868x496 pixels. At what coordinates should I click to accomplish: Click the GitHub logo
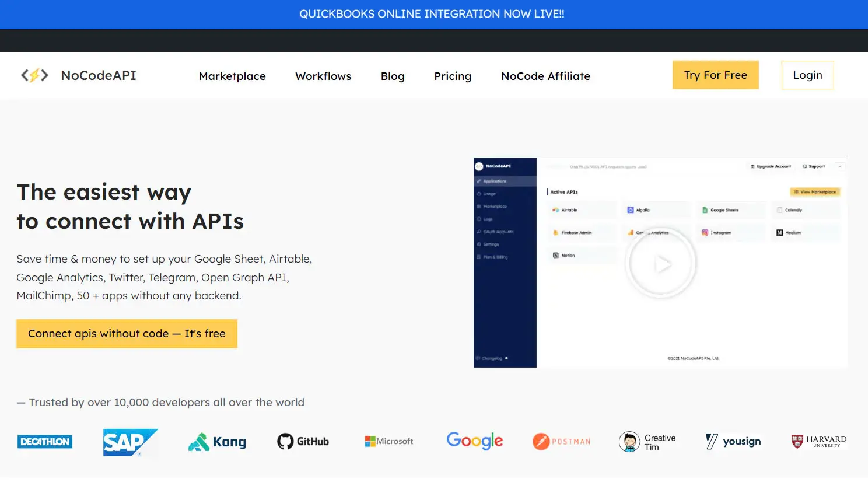[303, 442]
